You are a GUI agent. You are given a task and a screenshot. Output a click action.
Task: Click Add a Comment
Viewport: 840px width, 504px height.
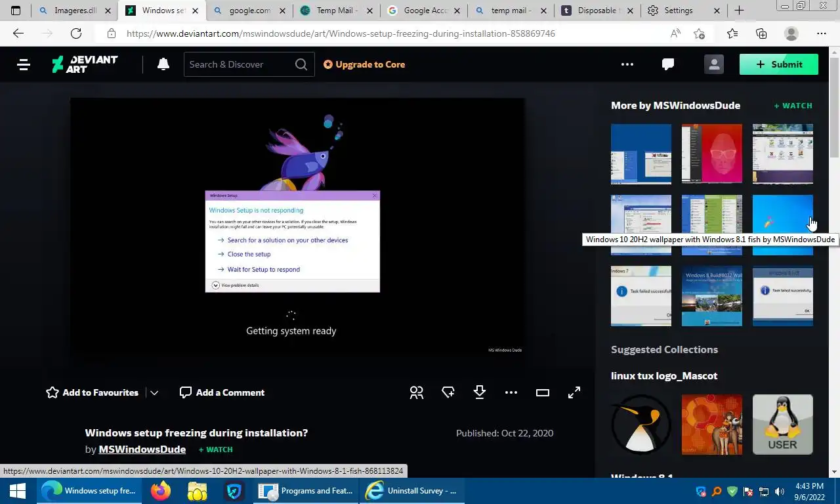pos(222,392)
